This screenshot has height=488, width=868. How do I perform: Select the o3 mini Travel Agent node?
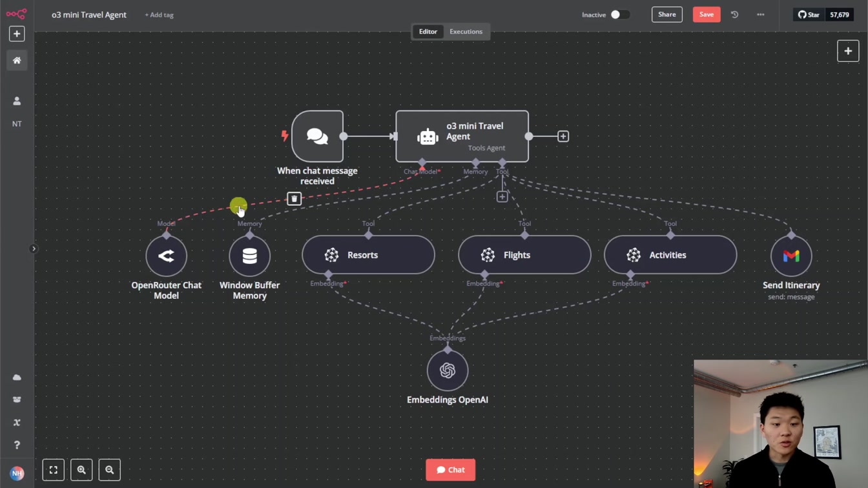[462, 136]
